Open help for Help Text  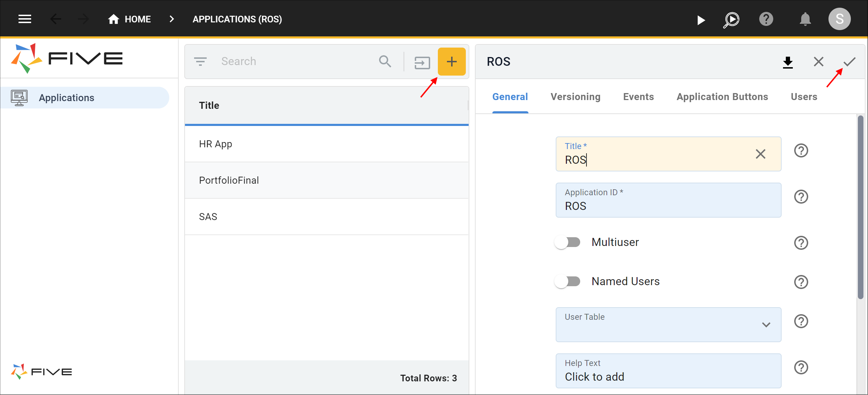[801, 367]
